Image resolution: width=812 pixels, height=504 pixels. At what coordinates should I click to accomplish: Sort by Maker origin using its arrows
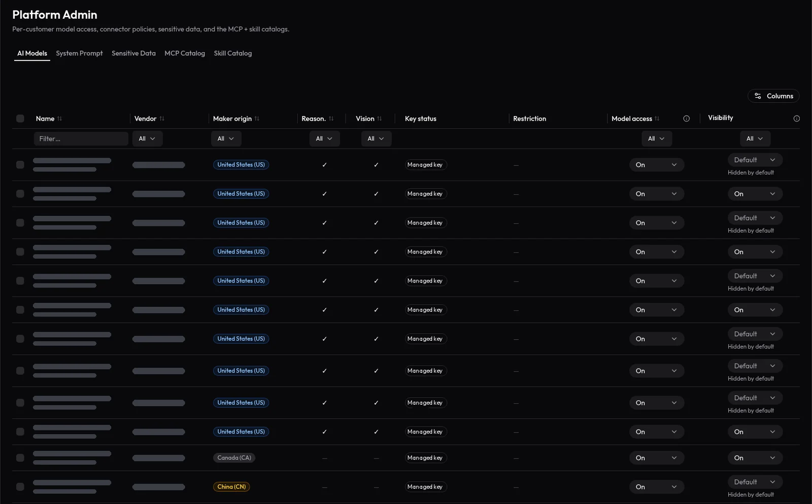pyautogui.click(x=257, y=119)
